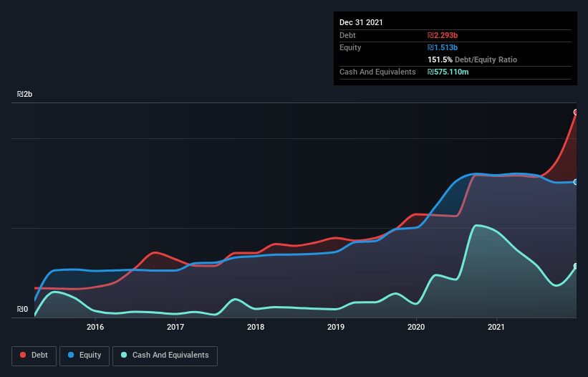This screenshot has height=377, width=588.
Task: Click the 2021 x-axis label
Action: (x=496, y=327)
